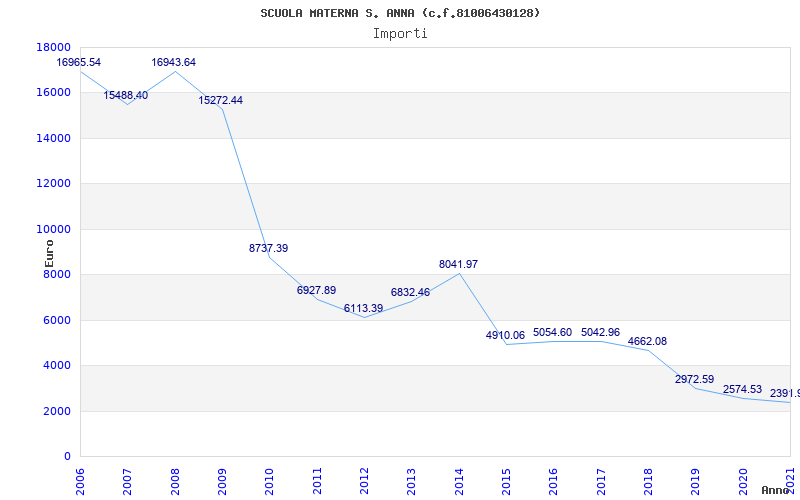This screenshot has width=800, height=500.
Task: Click the 2014 x-axis year label
Action: click(x=459, y=480)
